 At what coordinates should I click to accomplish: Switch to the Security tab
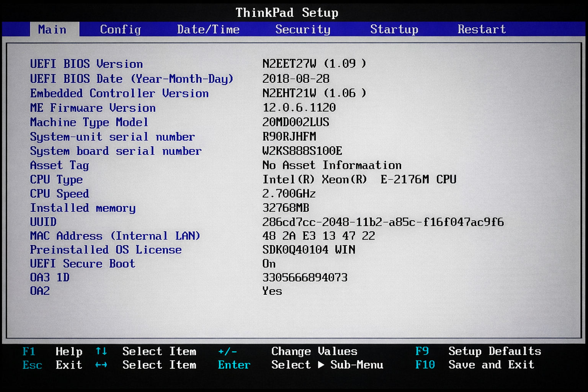[303, 29]
